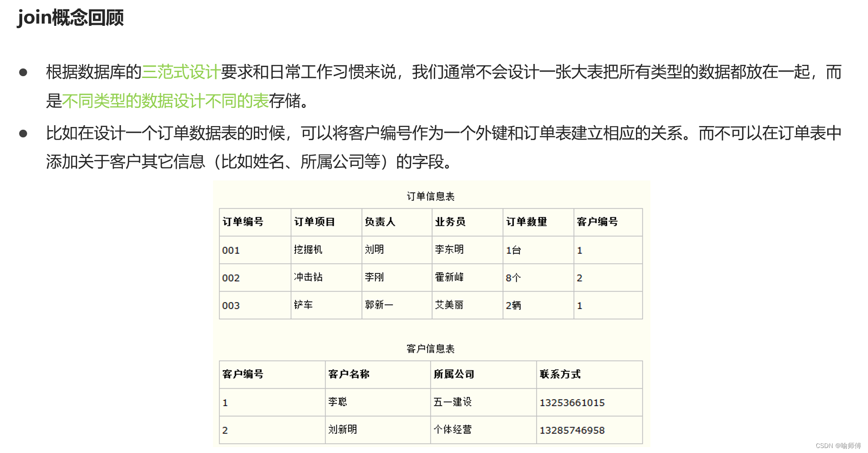The image size is (868, 453).
Task: Click cell '霍新峰'
Action: click(467, 278)
